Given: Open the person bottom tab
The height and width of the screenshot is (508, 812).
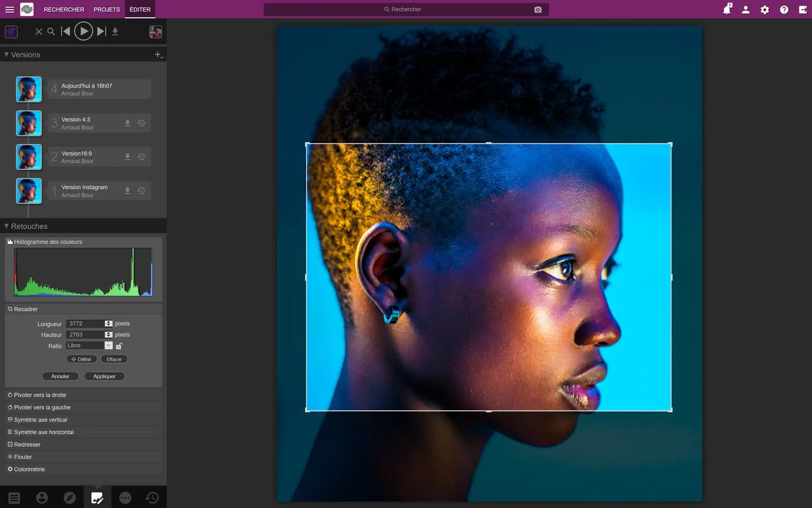Looking at the screenshot, I should pyautogui.click(x=42, y=498).
